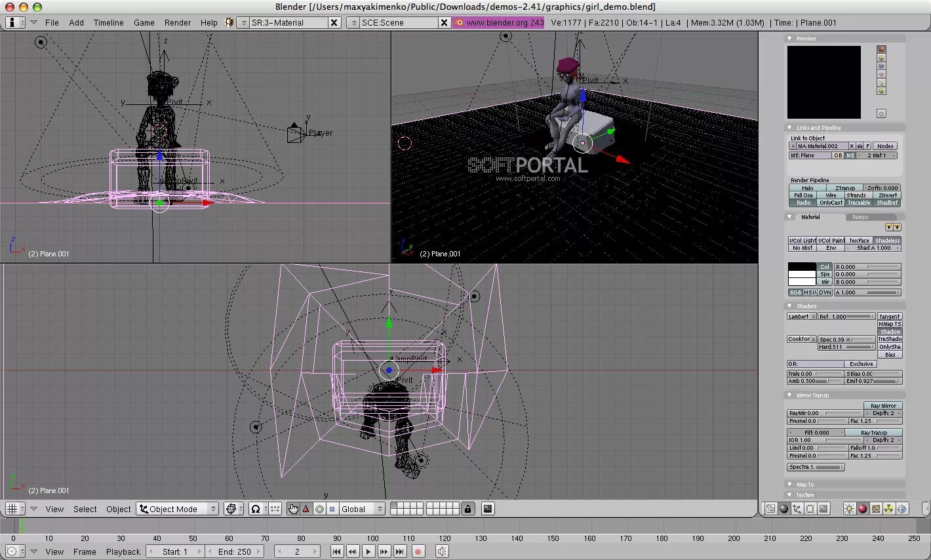Open the 3D view Select menu
The width and height of the screenshot is (931, 560).
pyautogui.click(x=85, y=509)
